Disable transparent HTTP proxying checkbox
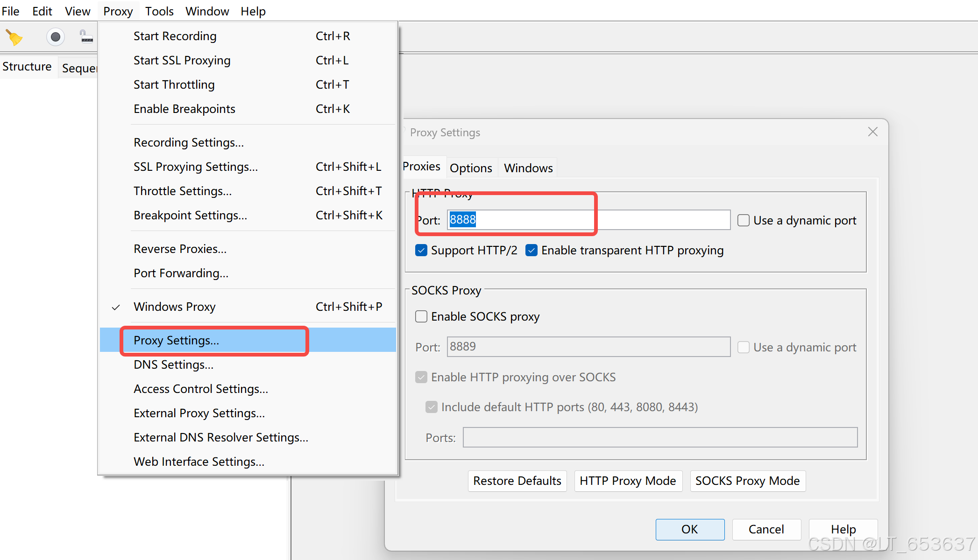This screenshot has height=560, width=978. (532, 251)
